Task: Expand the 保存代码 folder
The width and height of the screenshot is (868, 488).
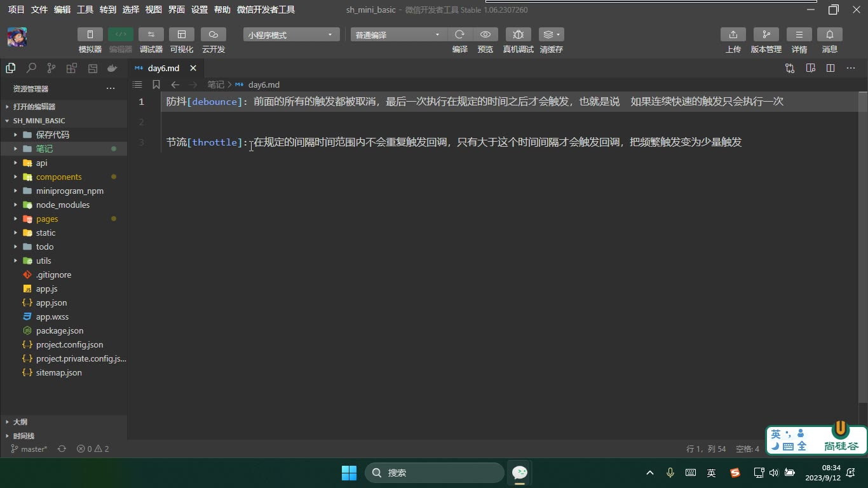Action: pos(64,135)
